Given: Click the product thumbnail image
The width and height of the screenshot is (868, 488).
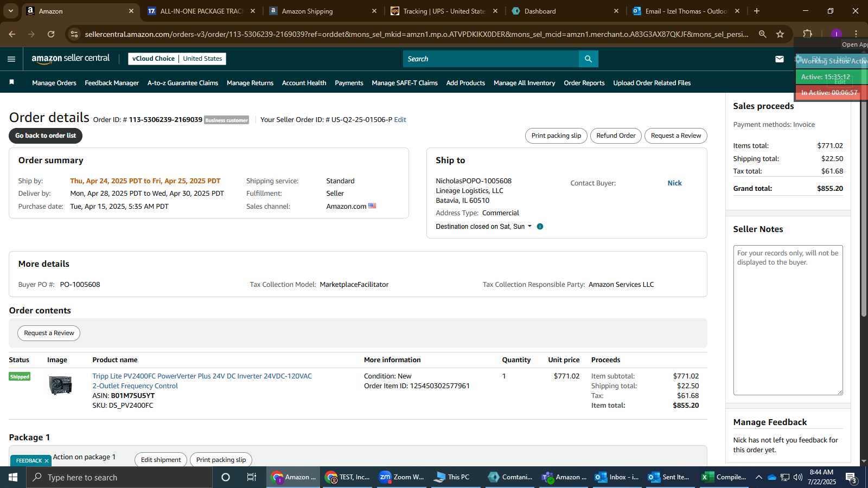Looking at the screenshot, I should click(60, 385).
